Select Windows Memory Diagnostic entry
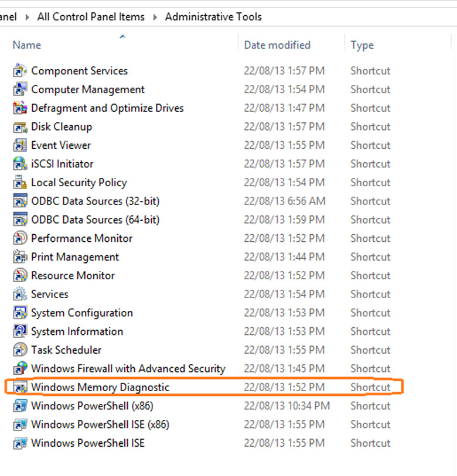This screenshot has width=457, height=476. (100, 388)
